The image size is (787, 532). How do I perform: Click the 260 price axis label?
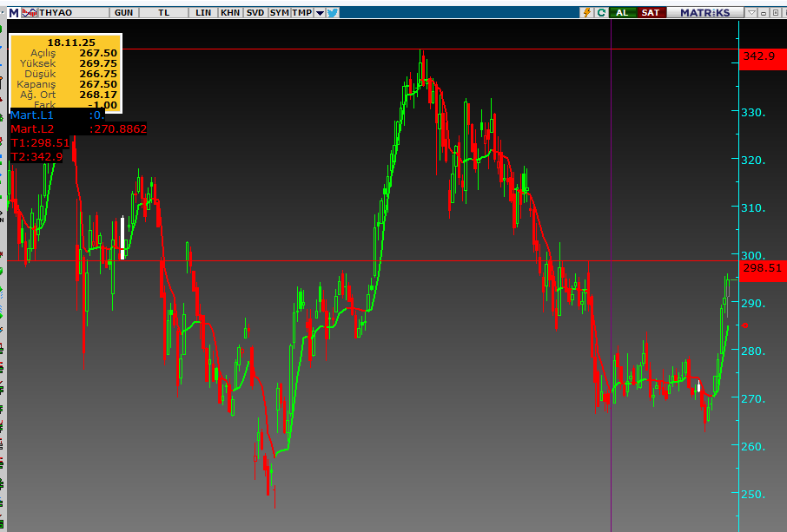point(753,446)
